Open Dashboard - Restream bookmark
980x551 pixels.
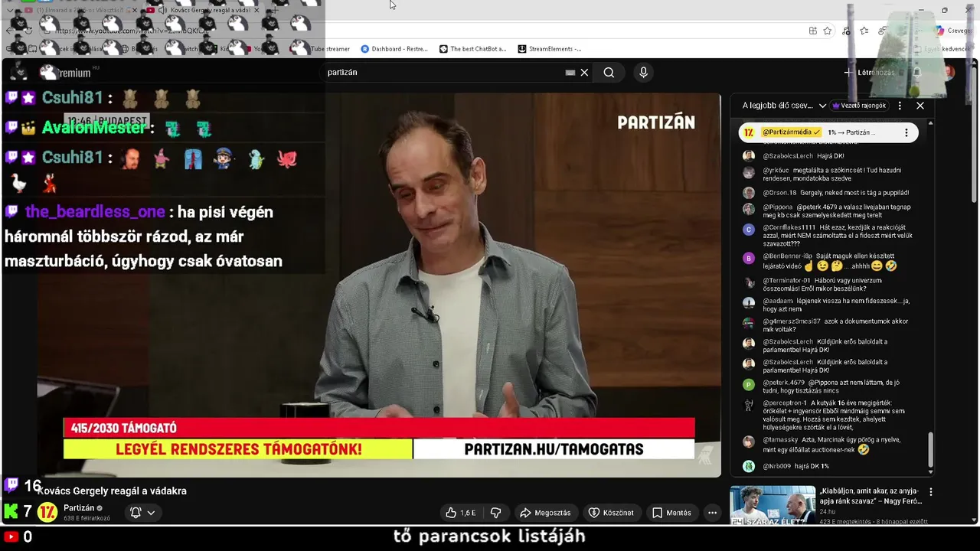point(394,49)
